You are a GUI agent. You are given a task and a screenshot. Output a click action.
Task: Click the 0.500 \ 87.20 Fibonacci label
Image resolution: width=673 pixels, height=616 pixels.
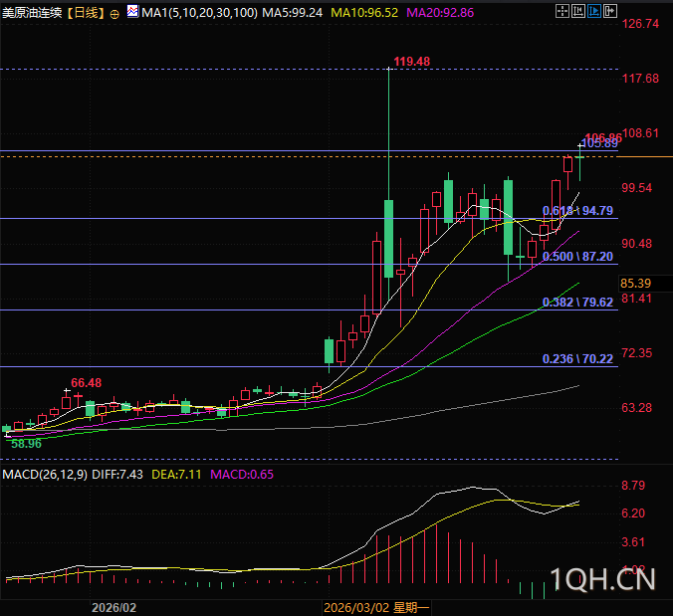(x=577, y=257)
